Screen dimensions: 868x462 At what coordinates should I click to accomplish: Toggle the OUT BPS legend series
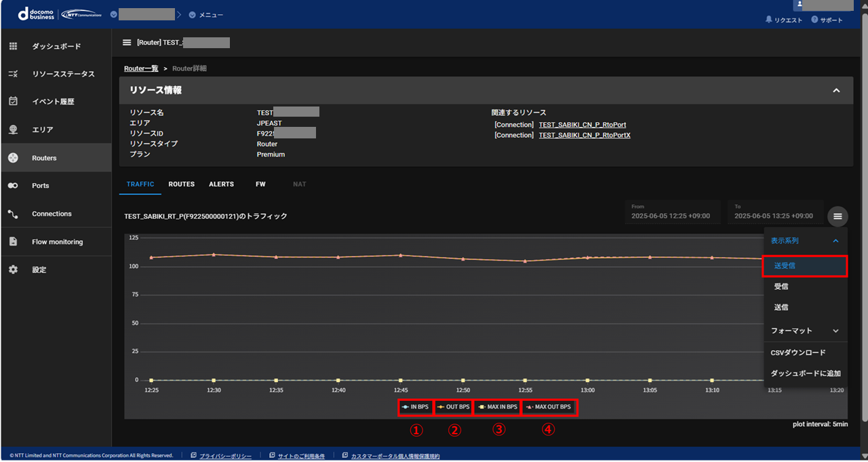[453, 407]
